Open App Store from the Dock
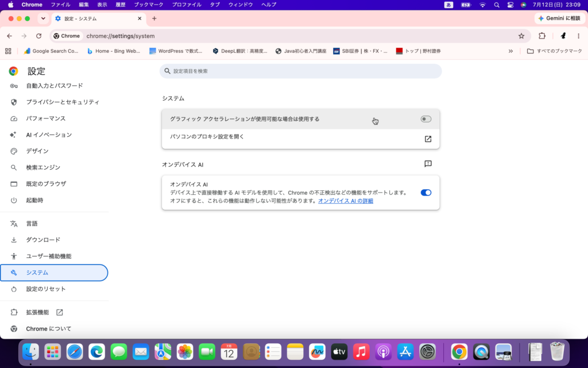 pos(405,352)
